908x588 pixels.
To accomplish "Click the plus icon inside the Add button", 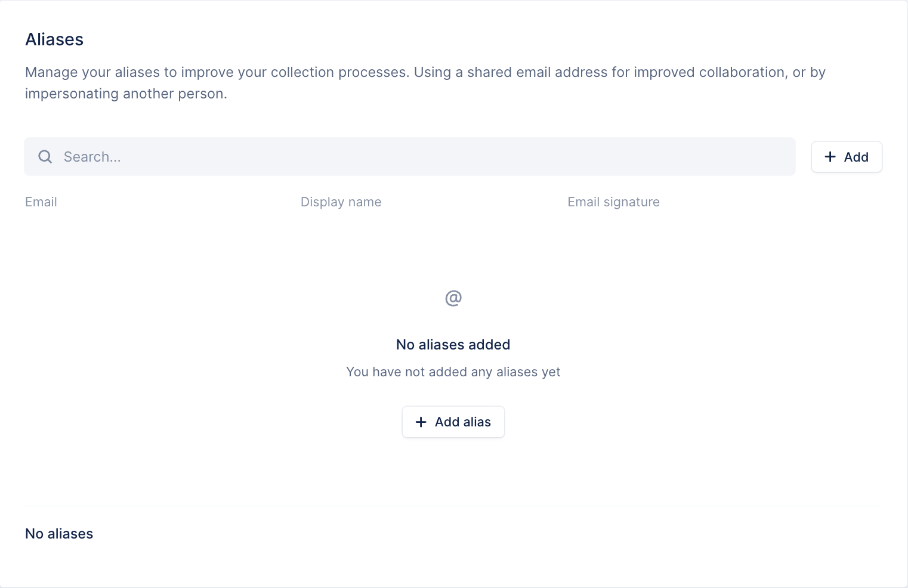I will 830,156.
